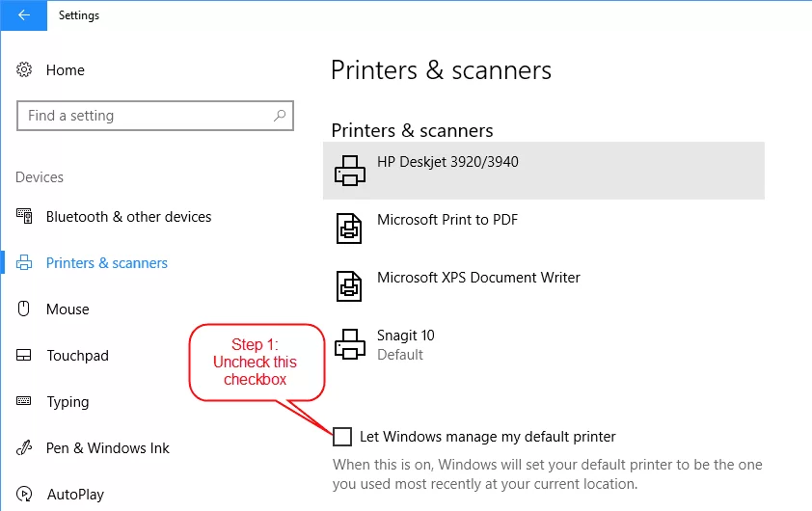Open the Mouse settings page
This screenshot has height=511, width=812.
point(68,309)
